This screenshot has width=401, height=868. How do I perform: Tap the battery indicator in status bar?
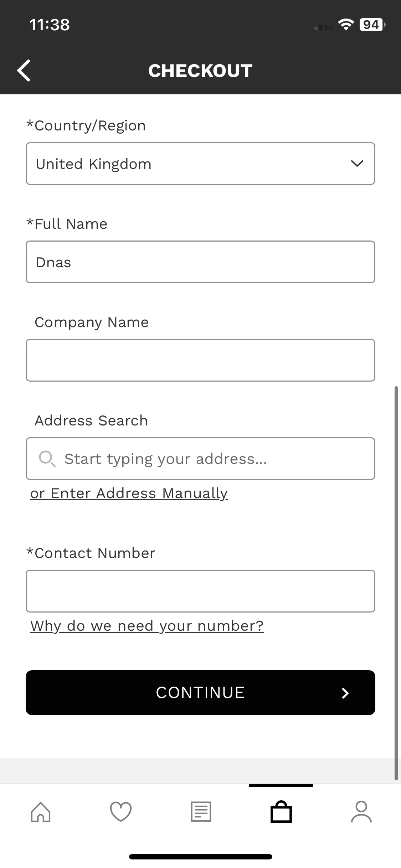[x=372, y=25]
